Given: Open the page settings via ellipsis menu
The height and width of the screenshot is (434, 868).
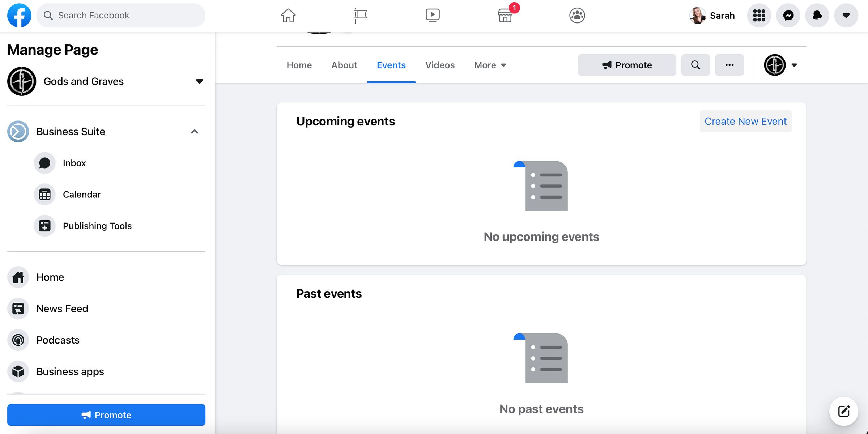Looking at the screenshot, I should 729,65.
